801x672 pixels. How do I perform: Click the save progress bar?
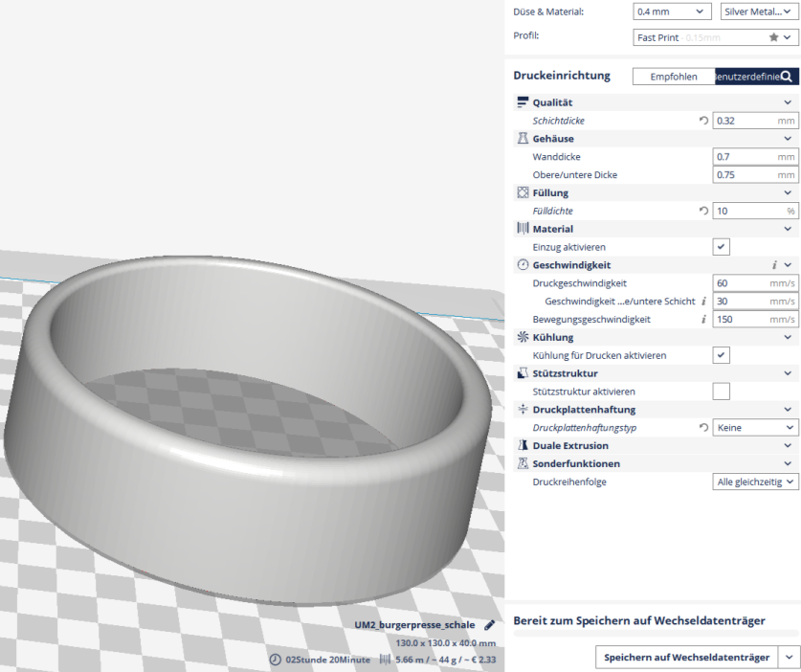tap(656, 634)
